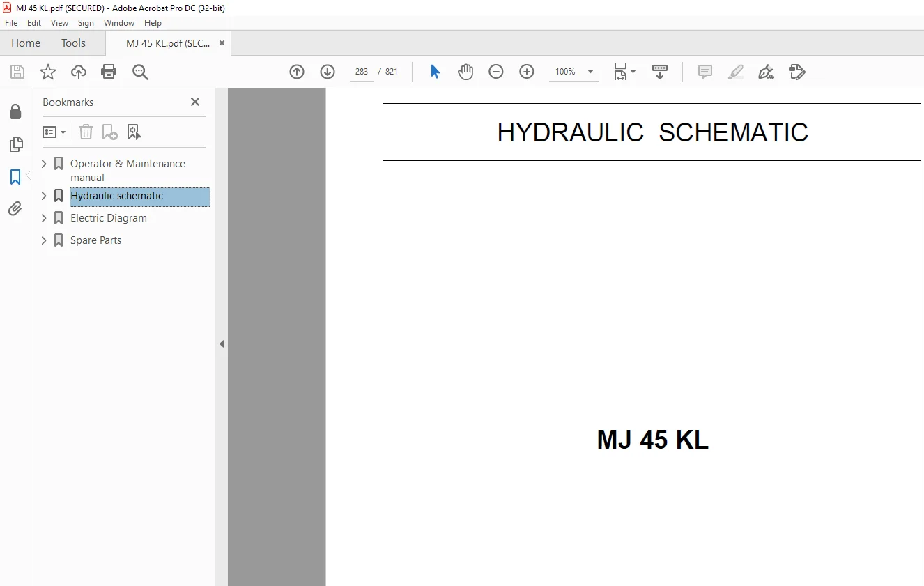Open the find text magnifier
924x586 pixels.
tap(140, 72)
